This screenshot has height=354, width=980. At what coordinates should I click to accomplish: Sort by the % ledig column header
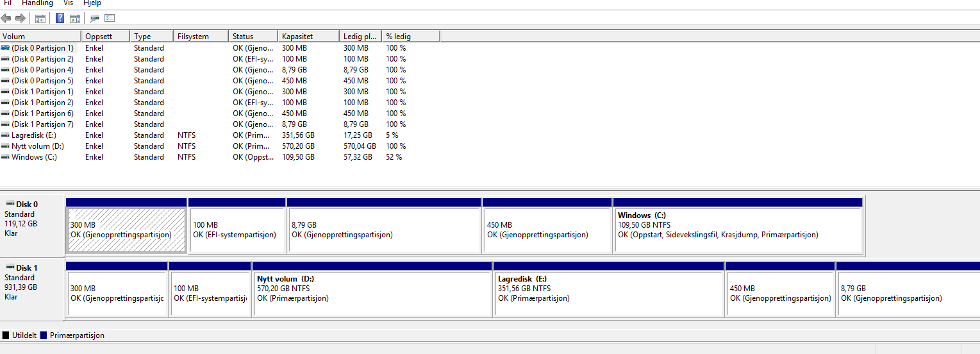pos(410,37)
